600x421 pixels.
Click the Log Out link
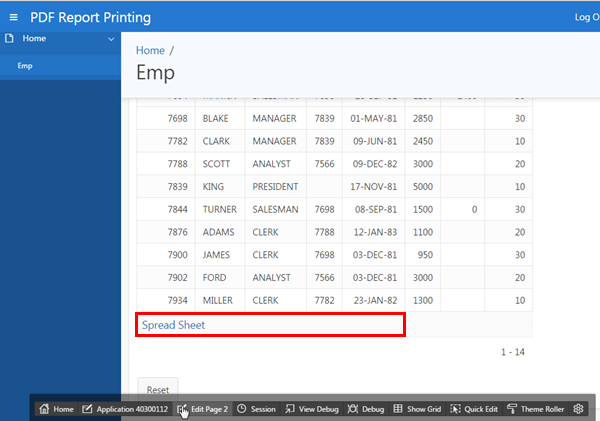tap(587, 17)
